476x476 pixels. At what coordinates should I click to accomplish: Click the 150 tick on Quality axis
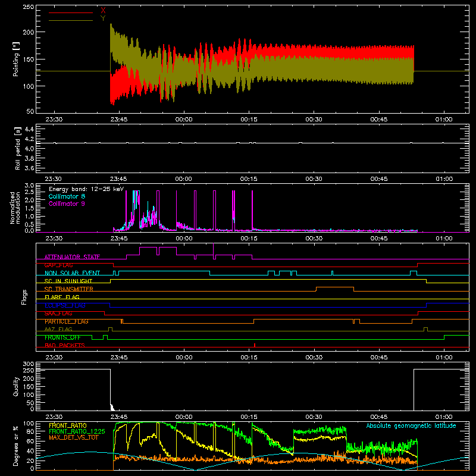point(29,387)
